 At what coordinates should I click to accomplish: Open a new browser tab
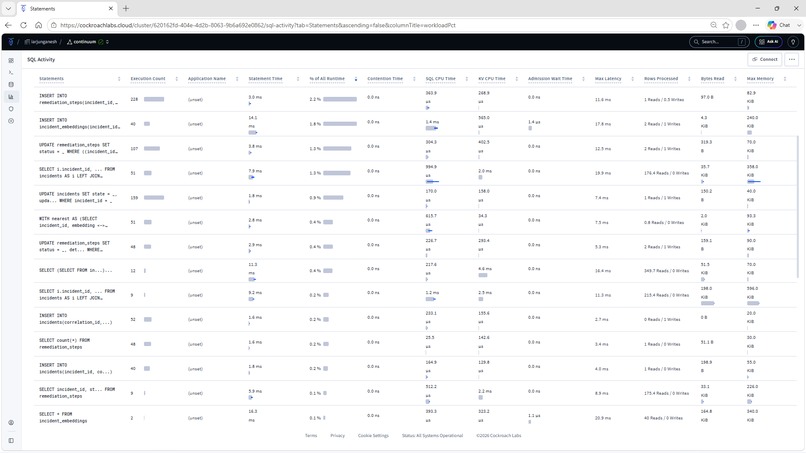[x=126, y=8]
